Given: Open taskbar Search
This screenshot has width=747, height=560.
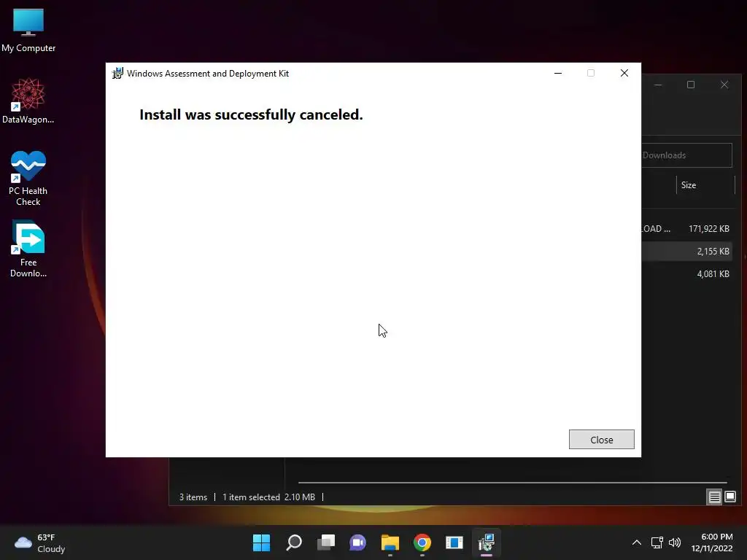Looking at the screenshot, I should (x=293, y=542).
